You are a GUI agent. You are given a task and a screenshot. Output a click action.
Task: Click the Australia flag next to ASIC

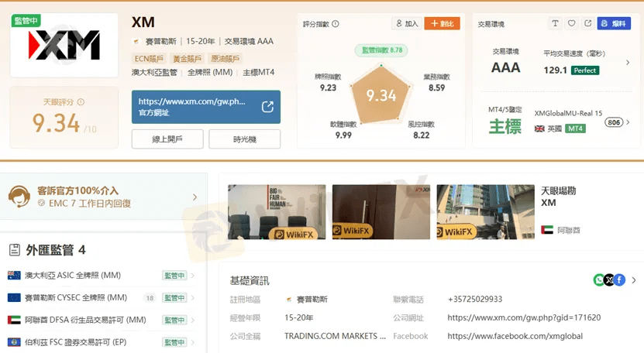(x=14, y=276)
